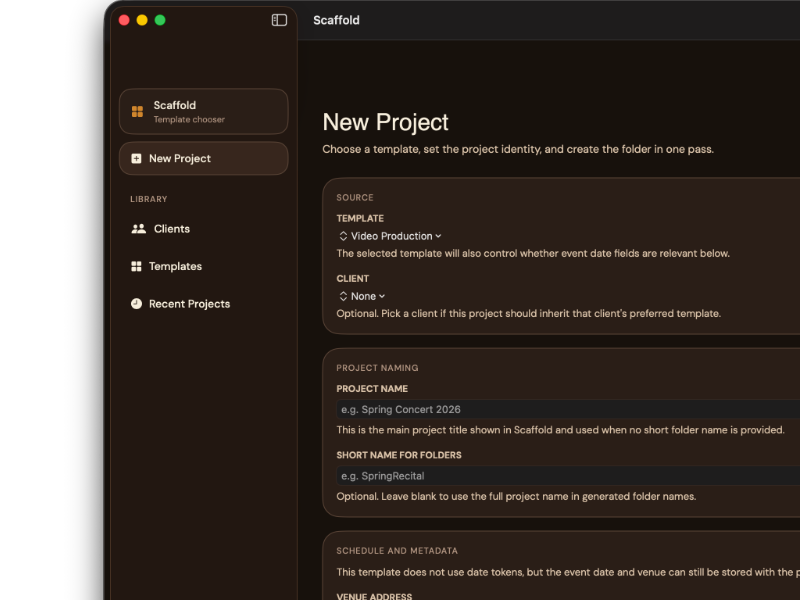Open the Clients library section
Image resolution: width=800 pixels, height=600 pixels.
click(x=204, y=229)
